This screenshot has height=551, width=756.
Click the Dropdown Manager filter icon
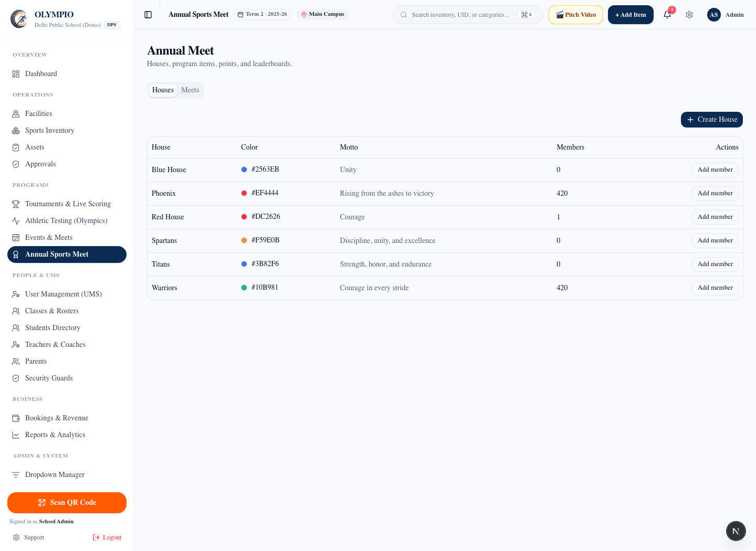click(16, 475)
